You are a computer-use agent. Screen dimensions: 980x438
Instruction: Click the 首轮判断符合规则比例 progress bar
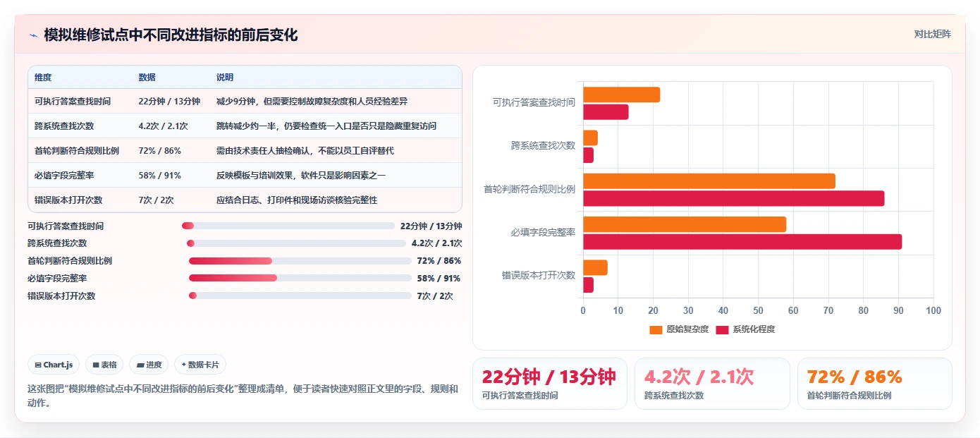point(300,261)
